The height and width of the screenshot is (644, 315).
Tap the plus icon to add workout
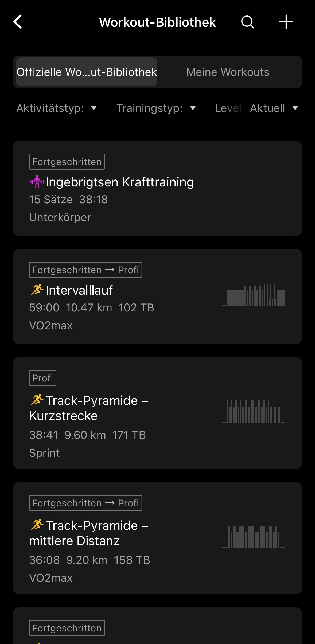click(x=286, y=22)
